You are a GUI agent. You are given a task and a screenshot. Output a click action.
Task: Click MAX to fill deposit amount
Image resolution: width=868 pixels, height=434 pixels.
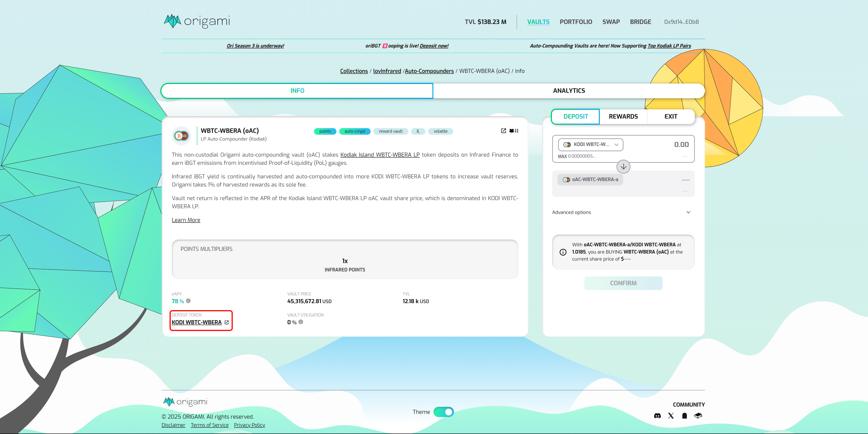pos(562,156)
